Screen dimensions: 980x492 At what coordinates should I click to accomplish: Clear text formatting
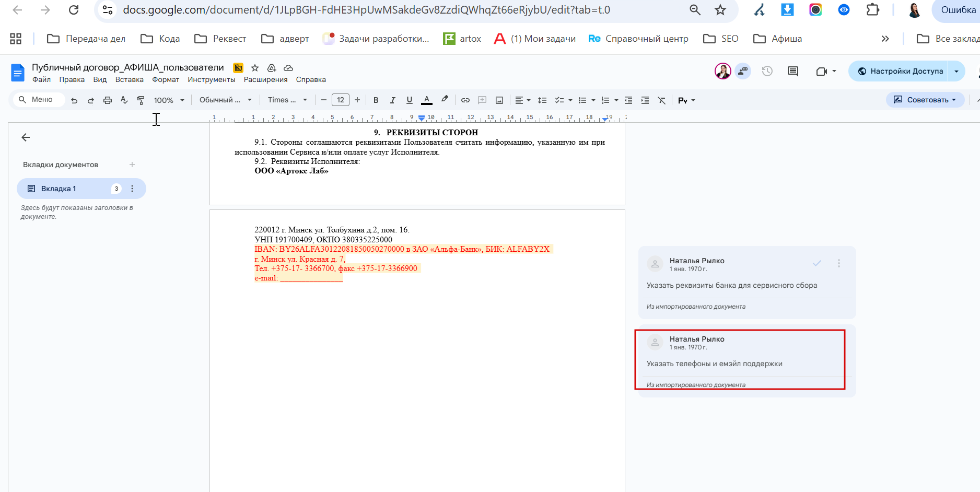click(662, 100)
